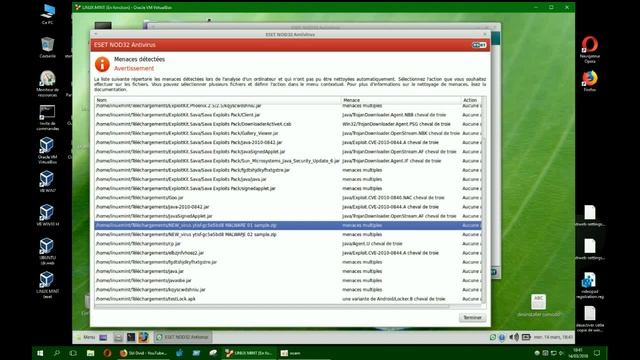Click the ocam taskbar item
The image size is (640, 360).
pyautogui.click(x=291, y=353)
